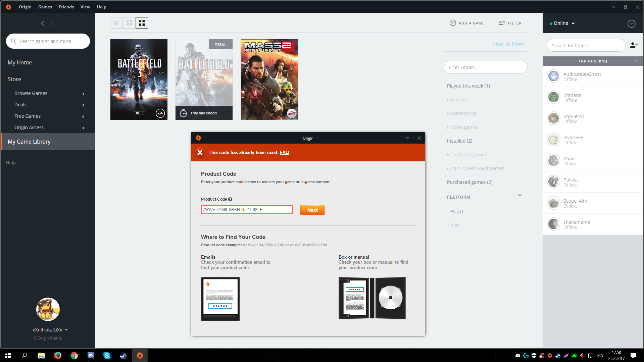The width and height of the screenshot is (644, 362).
Task: Open File Explorer from the taskbar
Action: [41, 355]
